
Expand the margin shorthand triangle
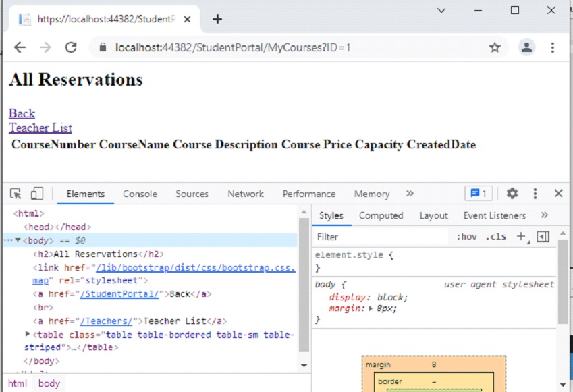click(371, 308)
